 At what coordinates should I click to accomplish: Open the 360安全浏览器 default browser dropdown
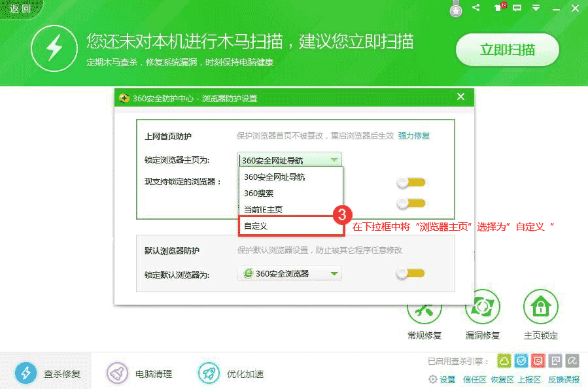(290, 273)
